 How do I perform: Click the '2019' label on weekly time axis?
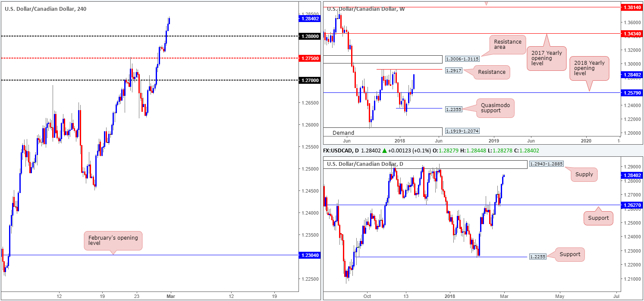(x=494, y=141)
